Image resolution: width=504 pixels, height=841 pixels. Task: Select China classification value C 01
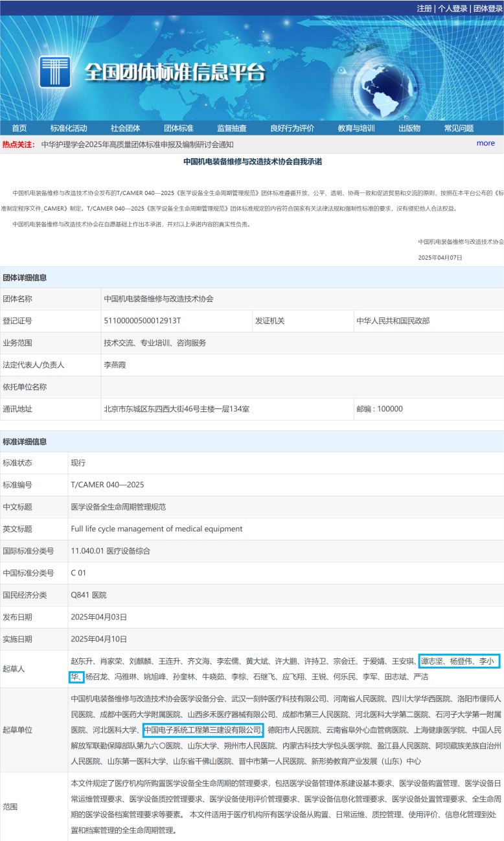tap(78, 573)
